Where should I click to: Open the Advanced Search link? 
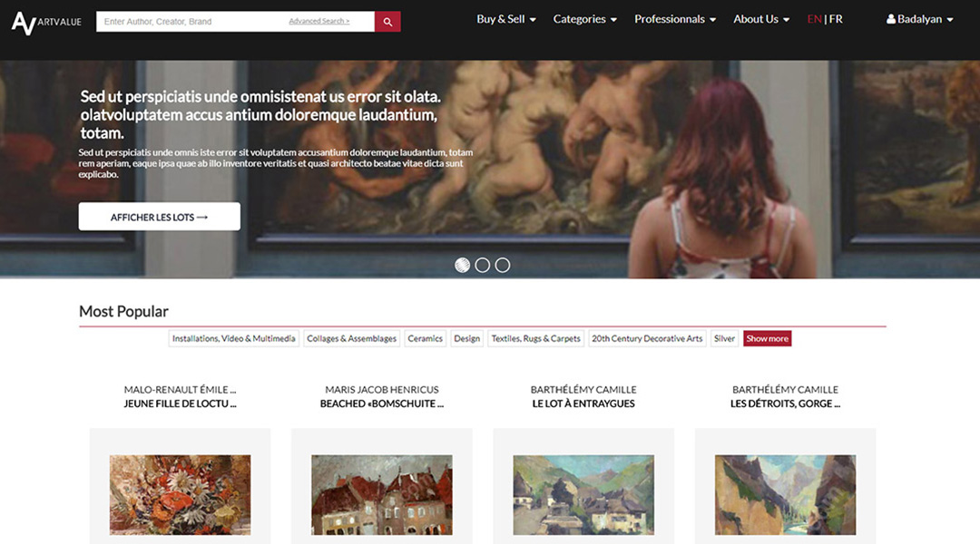[318, 21]
